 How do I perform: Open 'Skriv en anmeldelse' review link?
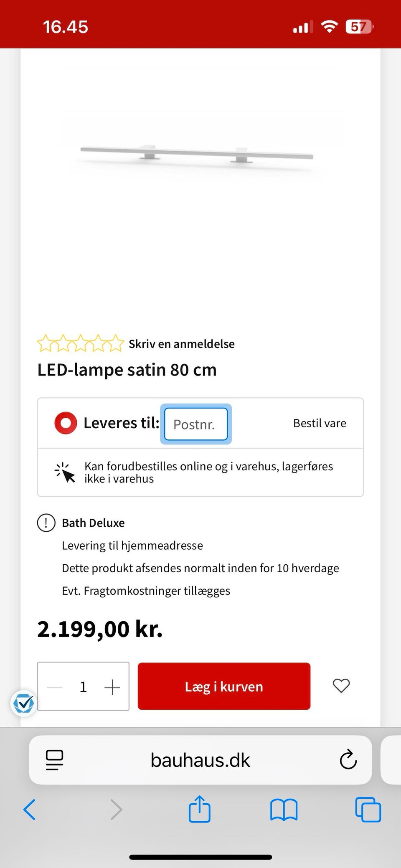tap(181, 344)
